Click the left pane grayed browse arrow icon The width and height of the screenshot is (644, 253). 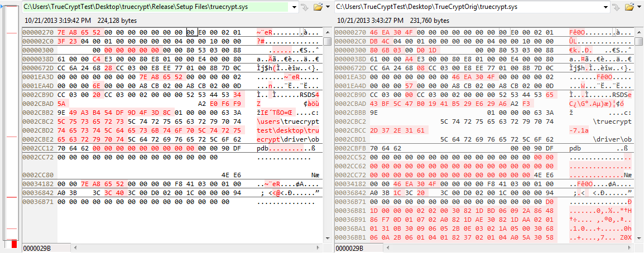click(305, 7)
